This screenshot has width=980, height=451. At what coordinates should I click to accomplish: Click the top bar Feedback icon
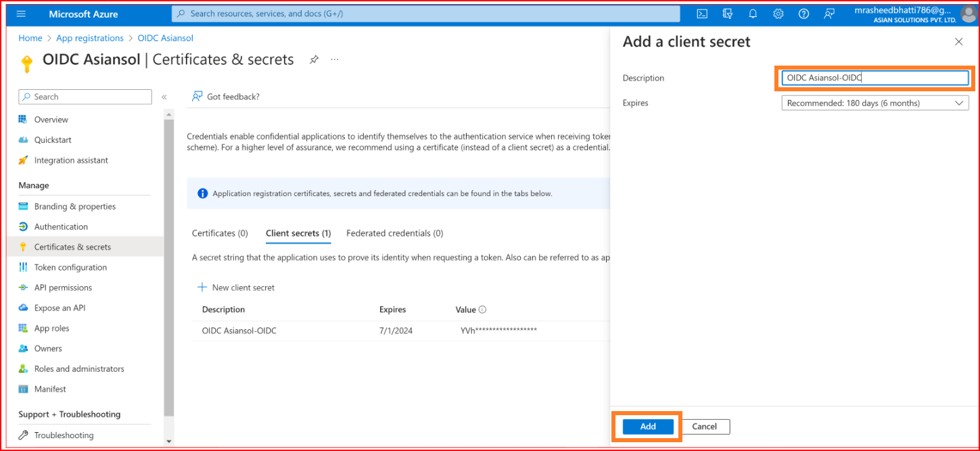[829, 14]
